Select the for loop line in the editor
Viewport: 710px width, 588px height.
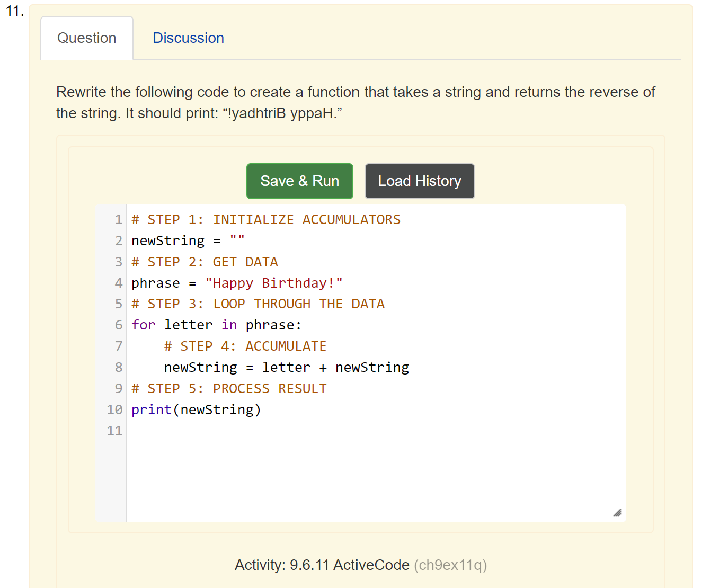(216, 325)
